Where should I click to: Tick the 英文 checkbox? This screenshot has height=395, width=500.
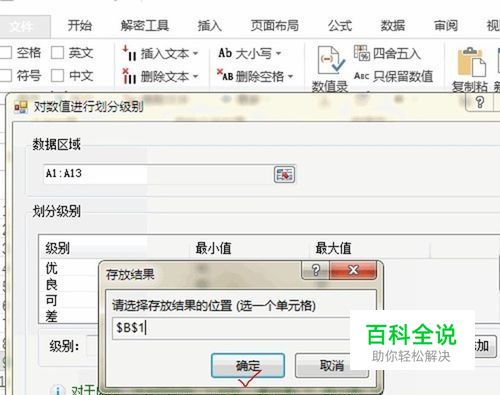click(x=57, y=53)
